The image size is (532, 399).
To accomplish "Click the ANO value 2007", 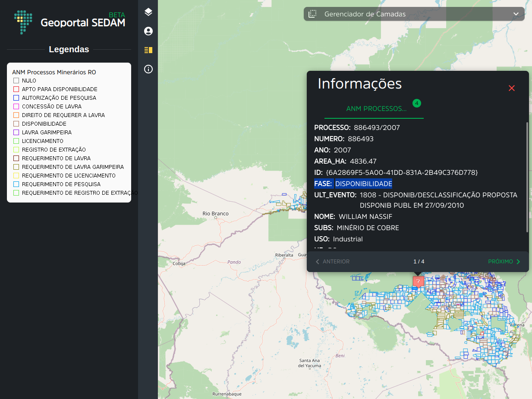I will click(x=343, y=150).
